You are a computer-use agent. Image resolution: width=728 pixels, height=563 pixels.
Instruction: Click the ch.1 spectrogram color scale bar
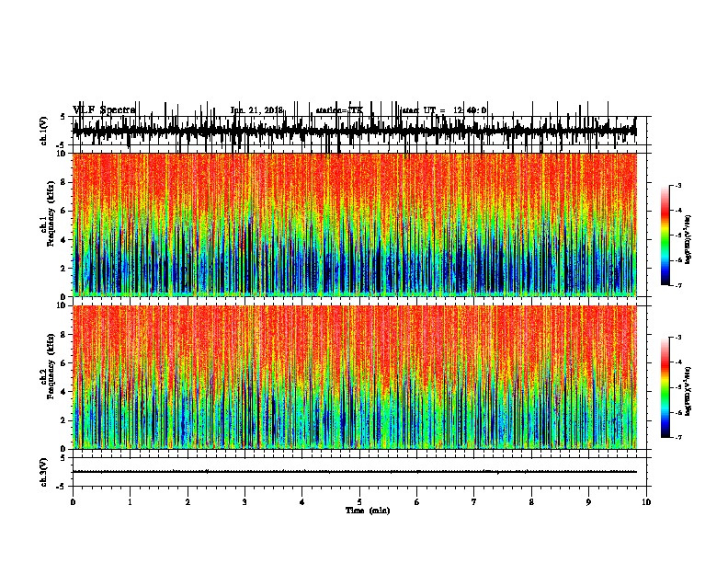665,236
